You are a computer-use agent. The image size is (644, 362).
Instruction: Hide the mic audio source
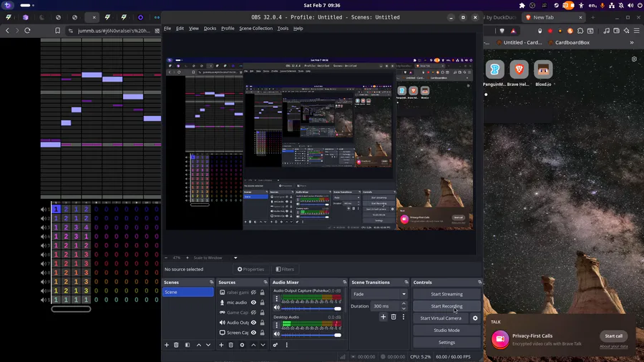click(x=253, y=303)
